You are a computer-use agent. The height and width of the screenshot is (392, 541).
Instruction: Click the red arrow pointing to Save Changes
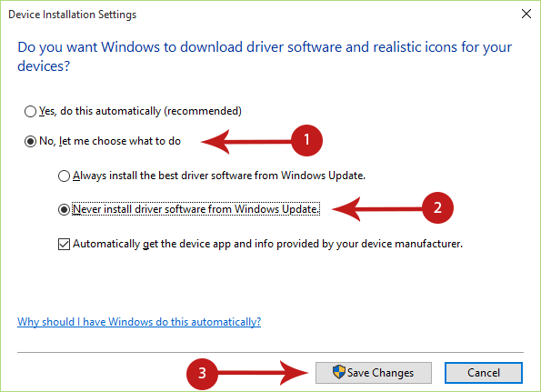coord(263,373)
